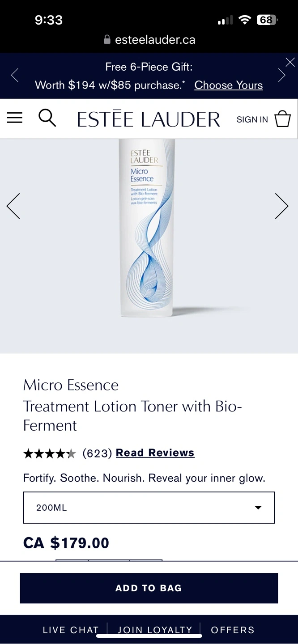Viewport: 298px width, 644px height.
Task: View previous product image arrow
Action: 13,206
